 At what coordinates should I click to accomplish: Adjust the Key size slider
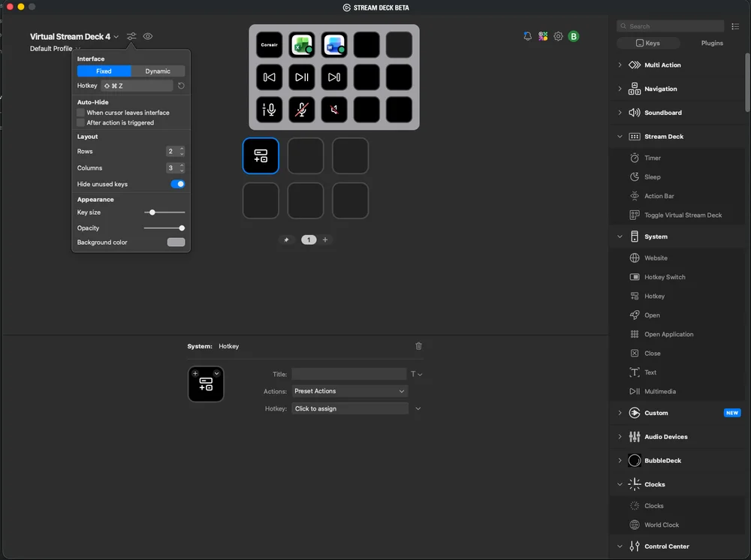click(x=152, y=213)
